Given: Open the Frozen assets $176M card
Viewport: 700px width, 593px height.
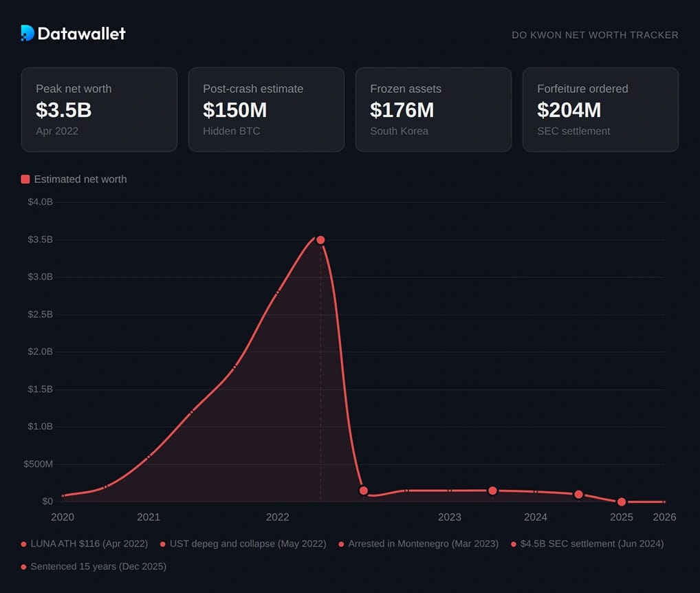Looking at the screenshot, I should pyautogui.click(x=433, y=109).
